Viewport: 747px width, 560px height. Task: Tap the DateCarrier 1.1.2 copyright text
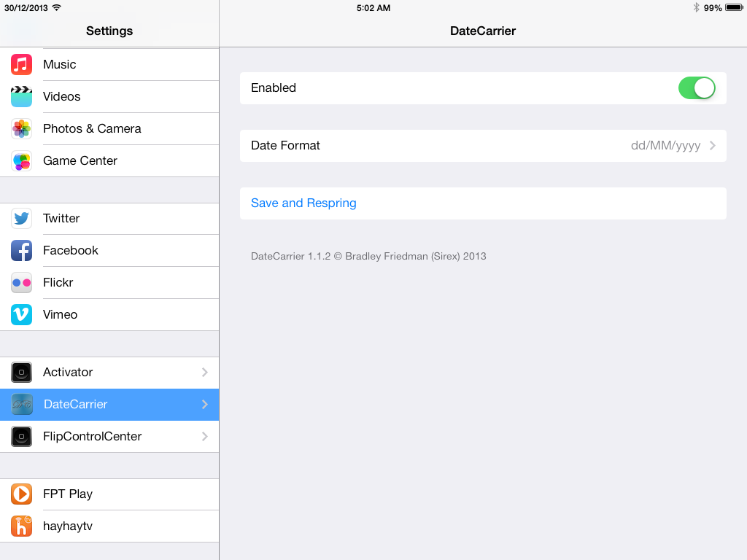(x=368, y=256)
